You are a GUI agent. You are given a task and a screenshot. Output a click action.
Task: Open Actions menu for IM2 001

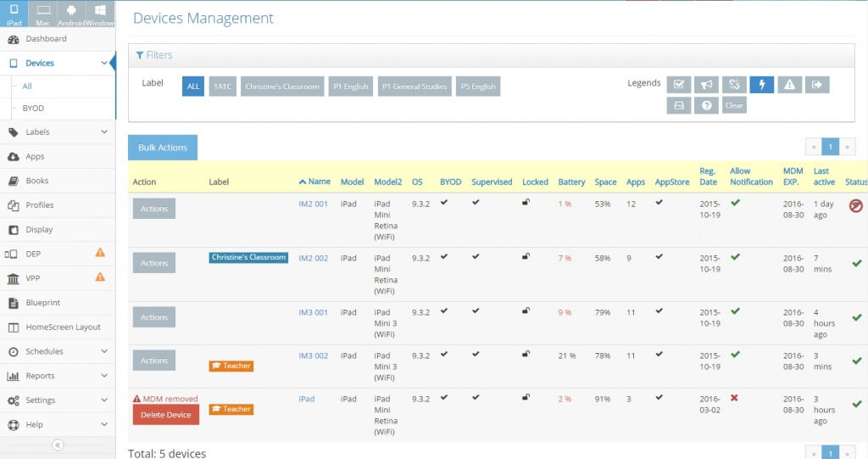[x=154, y=209]
